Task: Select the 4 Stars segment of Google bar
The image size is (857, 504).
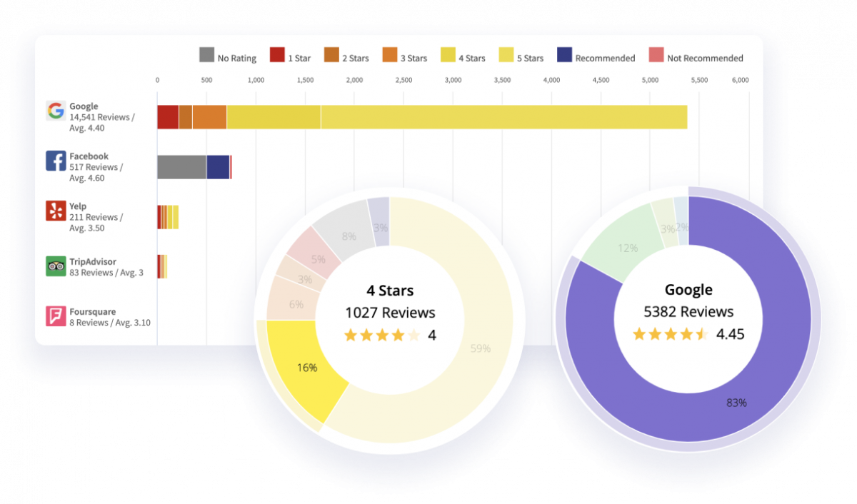Action: click(274, 117)
